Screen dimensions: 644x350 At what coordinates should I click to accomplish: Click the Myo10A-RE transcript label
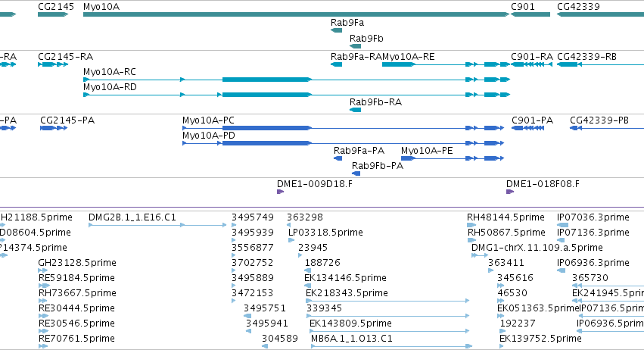point(408,57)
